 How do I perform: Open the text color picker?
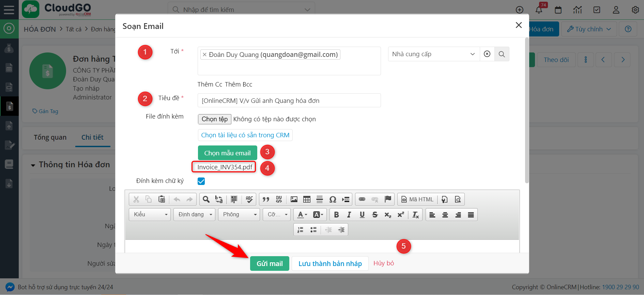[x=302, y=215]
